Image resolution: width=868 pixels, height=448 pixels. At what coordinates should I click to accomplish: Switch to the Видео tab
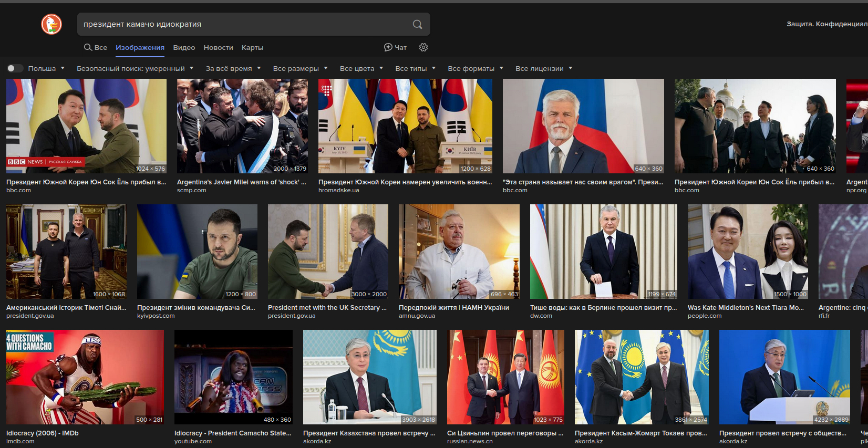pyautogui.click(x=184, y=47)
